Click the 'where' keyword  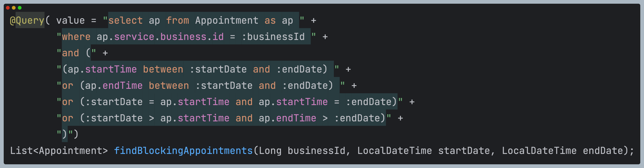[x=76, y=37]
